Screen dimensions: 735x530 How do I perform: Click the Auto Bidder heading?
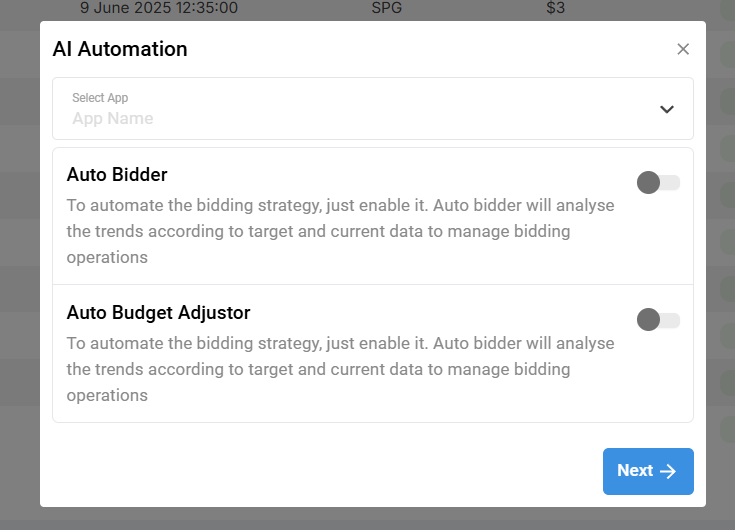click(117, 174)
